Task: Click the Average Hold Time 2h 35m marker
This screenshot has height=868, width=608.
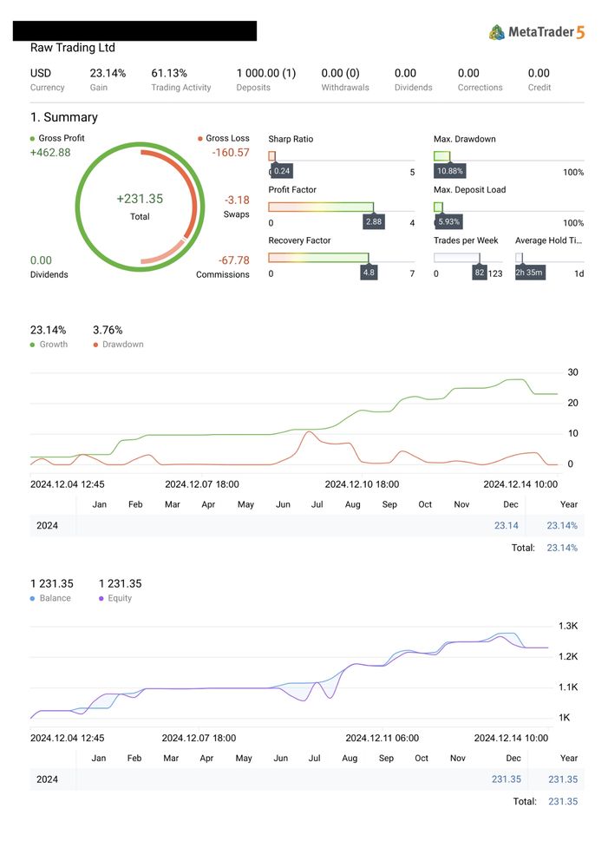Action: 529,273
